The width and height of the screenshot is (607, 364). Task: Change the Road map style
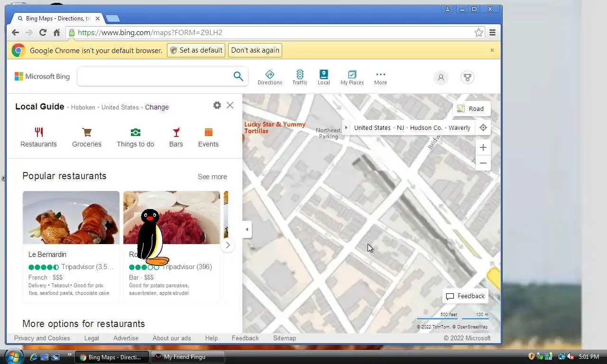(x=471, y=109)
